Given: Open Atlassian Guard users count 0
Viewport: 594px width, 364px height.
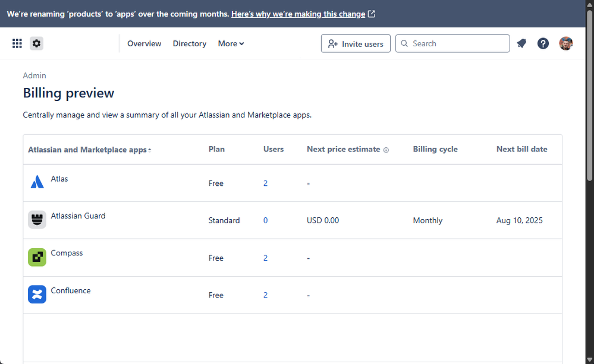Looking at the screenshot, I should [x=266, y=220].
